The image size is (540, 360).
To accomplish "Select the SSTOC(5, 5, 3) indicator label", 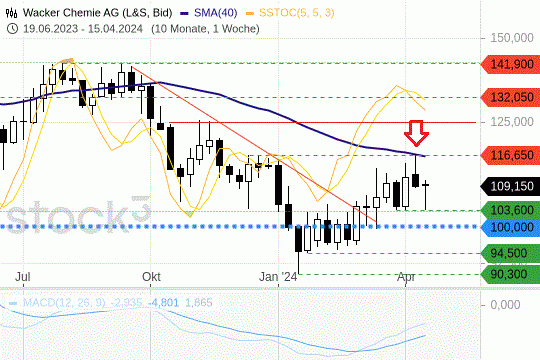I will click(297, 13).
